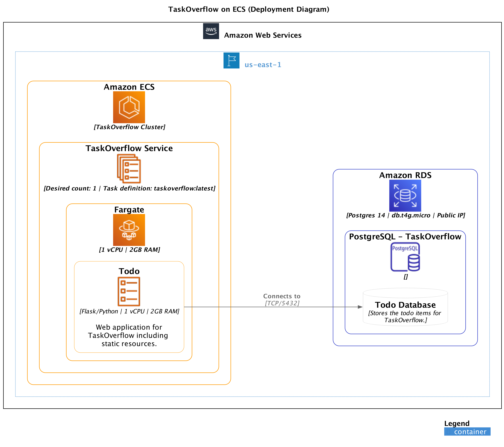This screenshot has height=447, width=504.
Task: Click the AWS logo icon
Action: (x=211, y=31)
